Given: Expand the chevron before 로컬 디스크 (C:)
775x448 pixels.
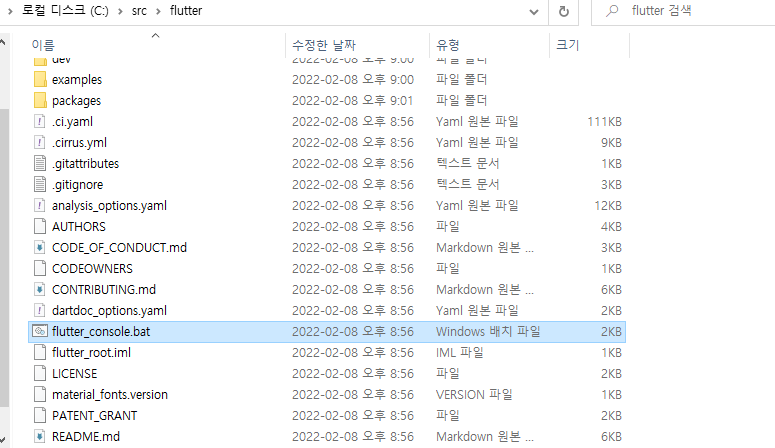Looking at the screenshot, I should (x=10, y=11).
